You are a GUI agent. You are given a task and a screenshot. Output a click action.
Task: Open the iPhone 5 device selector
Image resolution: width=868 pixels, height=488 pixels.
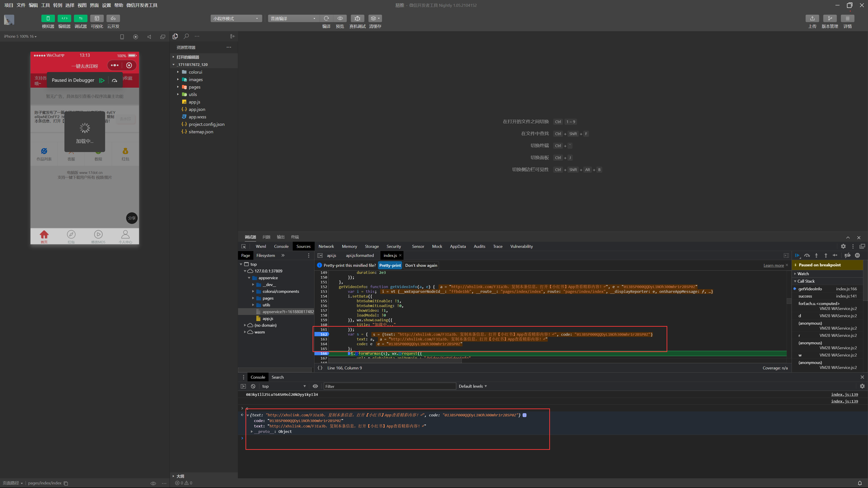[x=20, y=36]
